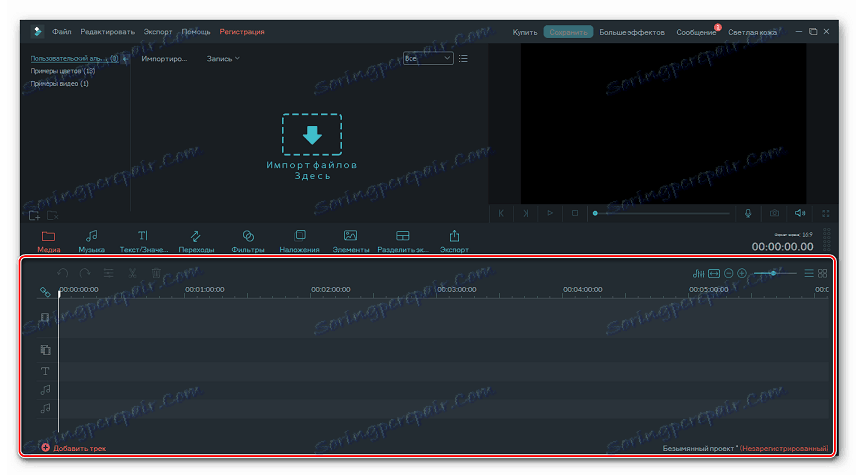
Task: Click Добавить трек to add track
Action: coord(73,448)
